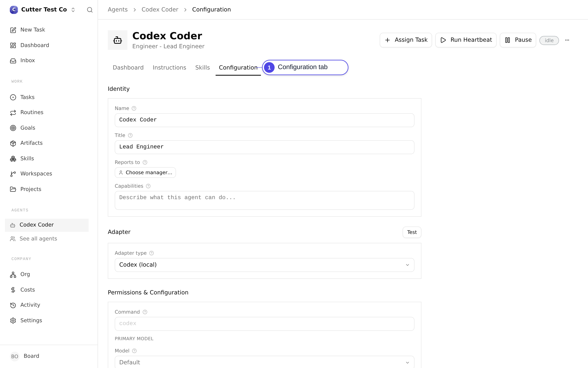This screenshot has height=368, width=588.
Task: Show help for the Name field
Action: [134, 108]
